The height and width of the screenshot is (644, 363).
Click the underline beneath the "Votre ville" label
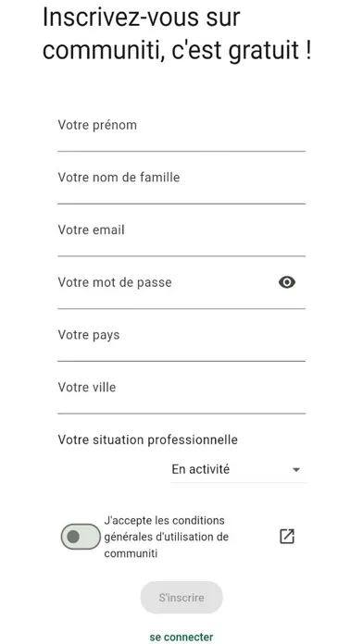pos(181,414)
